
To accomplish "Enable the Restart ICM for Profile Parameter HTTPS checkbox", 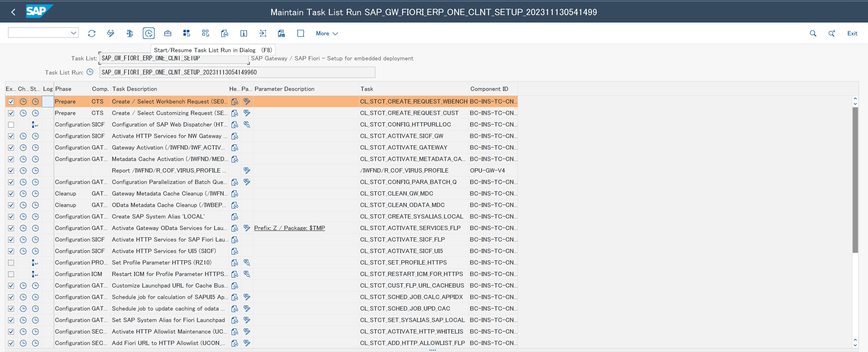I will point(11,274).
